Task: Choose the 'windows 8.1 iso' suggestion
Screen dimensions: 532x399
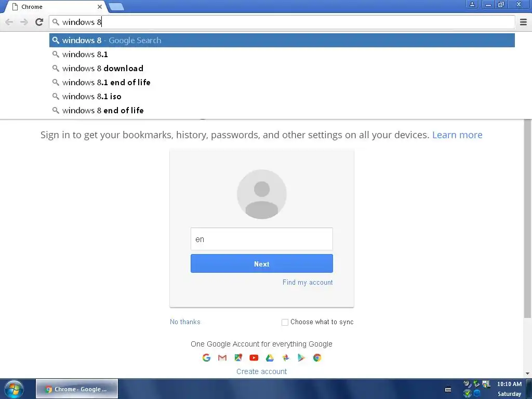Action: pyautogui.click(x=282, y=96)
